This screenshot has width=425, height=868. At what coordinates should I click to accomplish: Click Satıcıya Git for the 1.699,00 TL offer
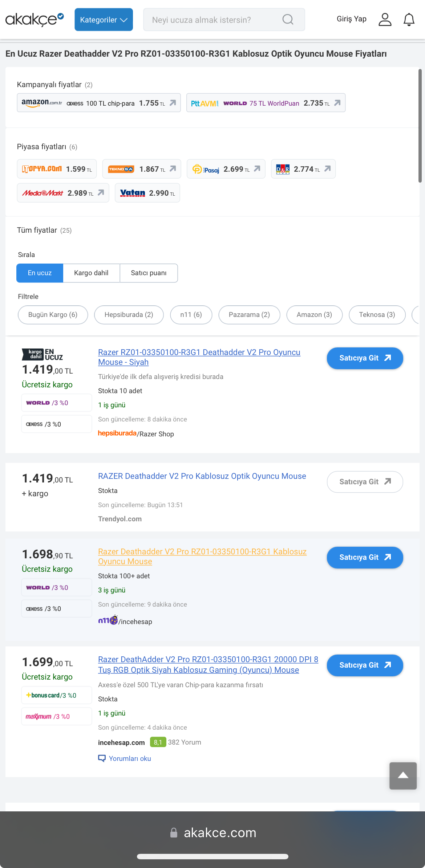[365, 665]
